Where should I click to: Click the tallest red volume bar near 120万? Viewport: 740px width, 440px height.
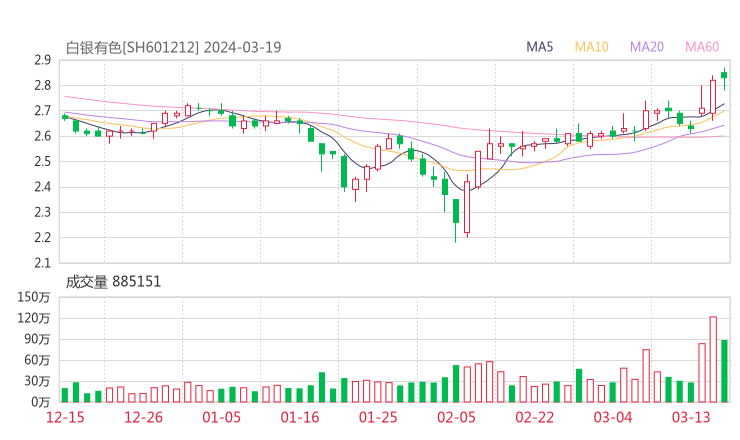click(x=713, y=359)
